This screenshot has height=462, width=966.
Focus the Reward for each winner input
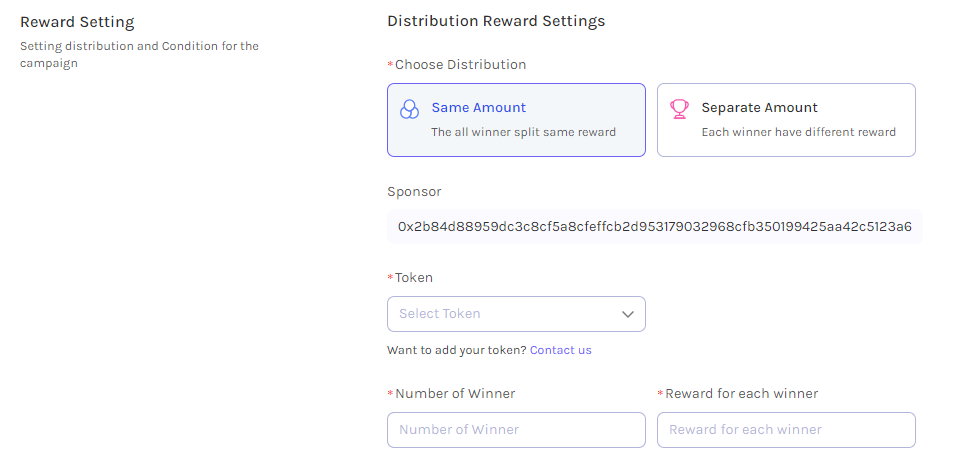(x=786, y=430)
